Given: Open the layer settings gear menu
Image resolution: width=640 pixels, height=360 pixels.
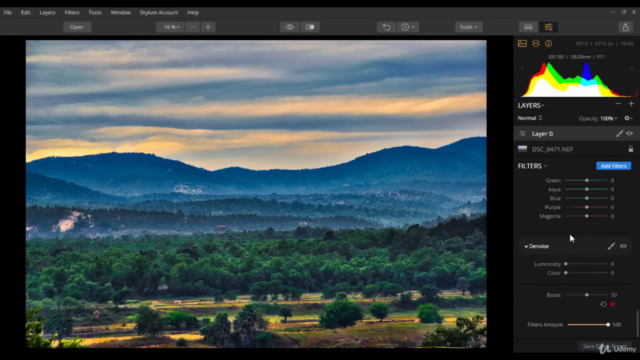Looking at the screenshot, I should pos(628,118).
